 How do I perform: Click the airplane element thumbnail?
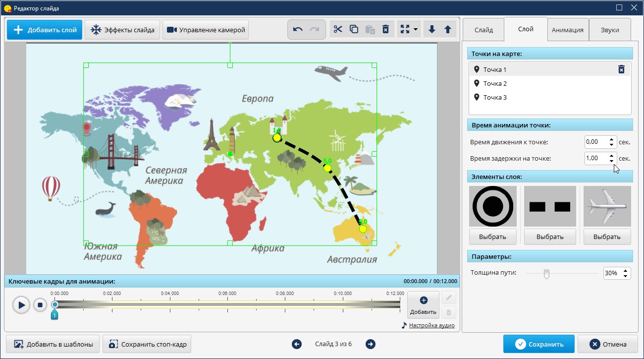607,206
